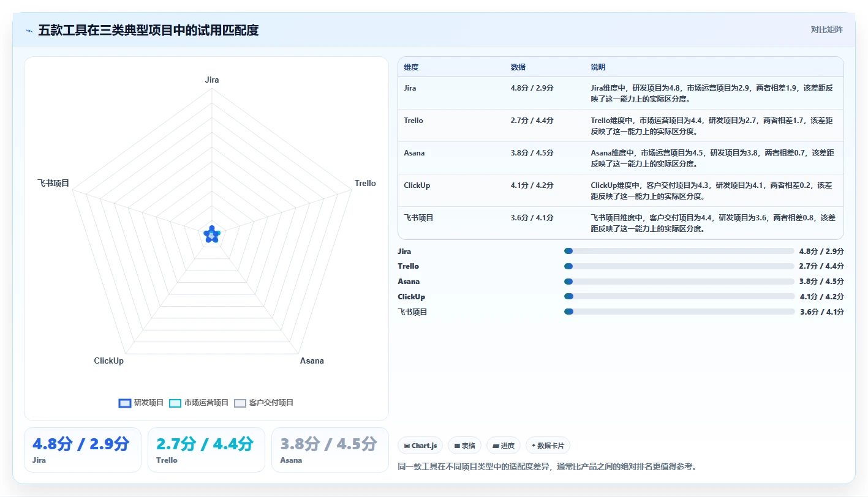The image size is (868, 497).
Task: Click the panel title 五款工具在三类典型项目中的试用匹配度
Action: coord(148,31)
